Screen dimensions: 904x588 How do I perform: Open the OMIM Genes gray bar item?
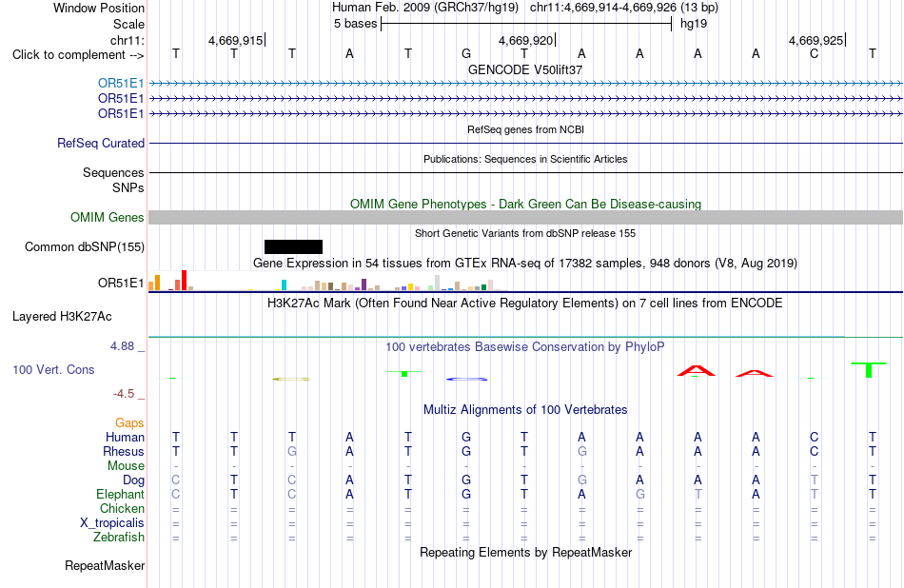[x=526, y=217]
